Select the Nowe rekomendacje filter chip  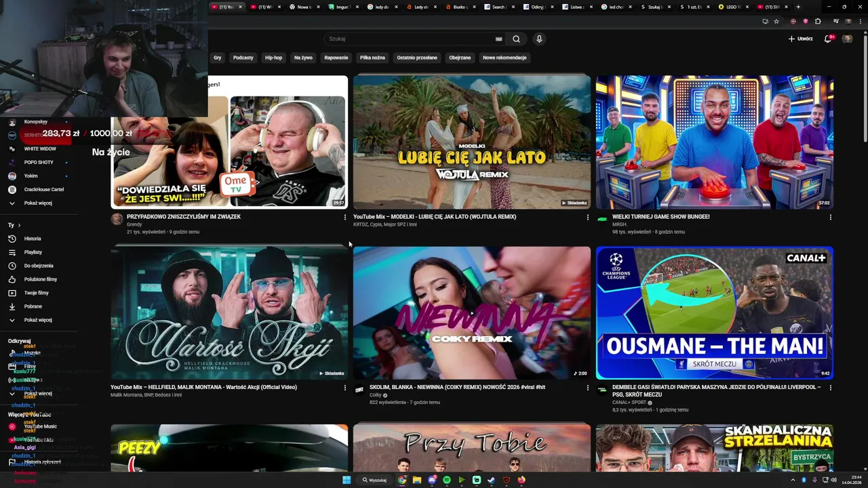(505, 58)
